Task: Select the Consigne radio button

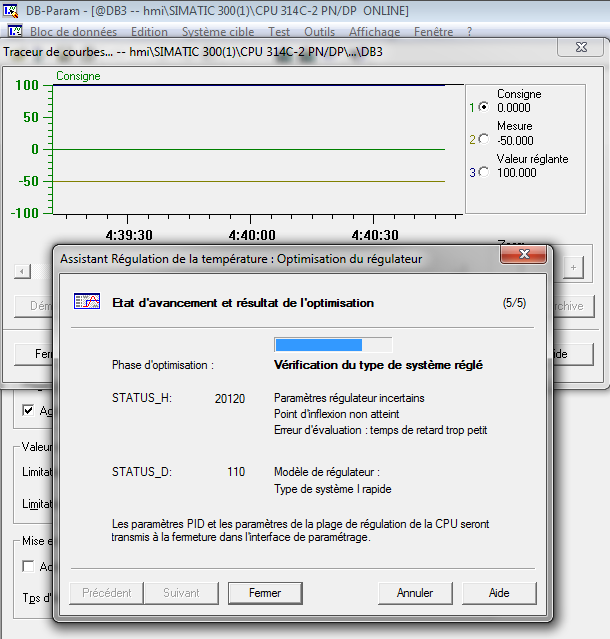Action: point(485,107)
